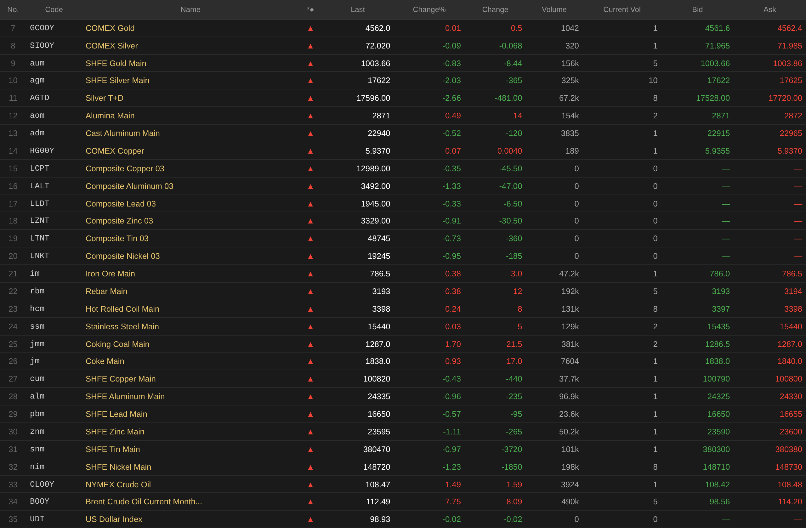
Task: Click the red triangle marker for SHFE Nickel Main
Action: (310, 467)
